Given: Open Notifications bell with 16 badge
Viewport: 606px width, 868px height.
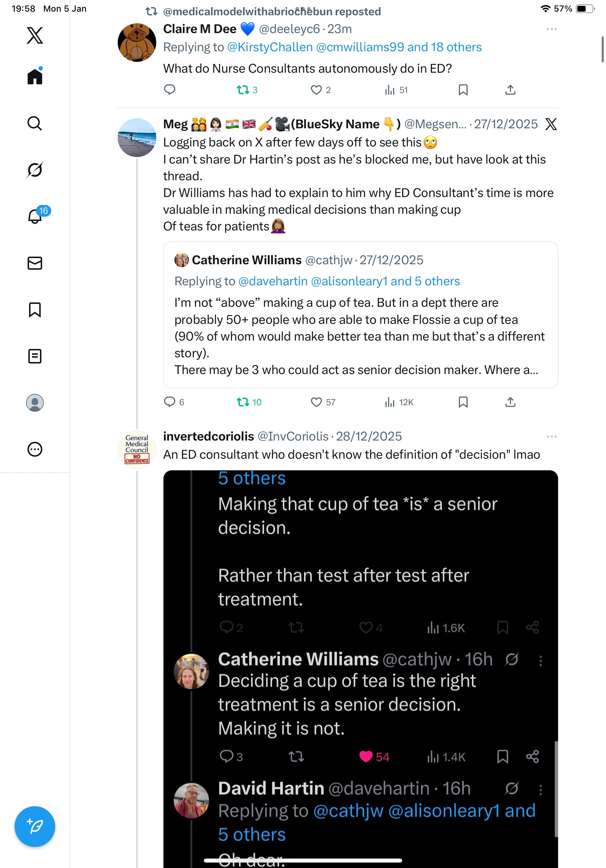Looking at the screenshot, I should pos(35,216).
